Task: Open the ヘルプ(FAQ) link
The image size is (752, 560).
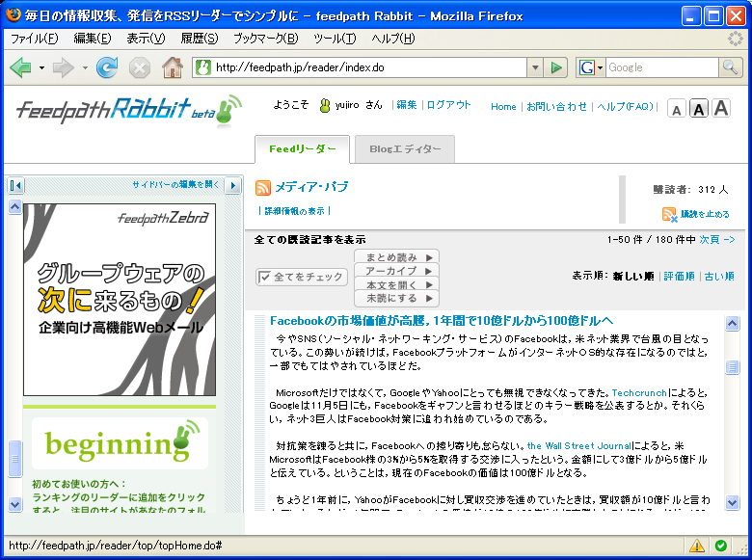Action: coord(626,106)
